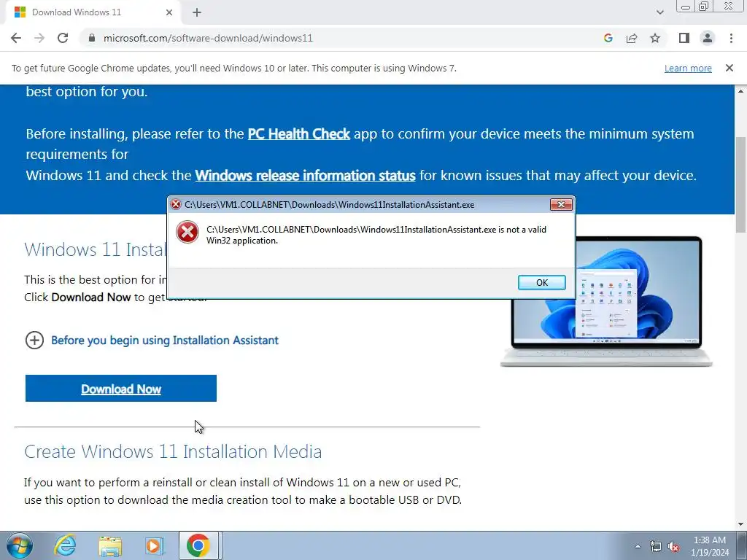Click the forward navigation arrow

39,38
